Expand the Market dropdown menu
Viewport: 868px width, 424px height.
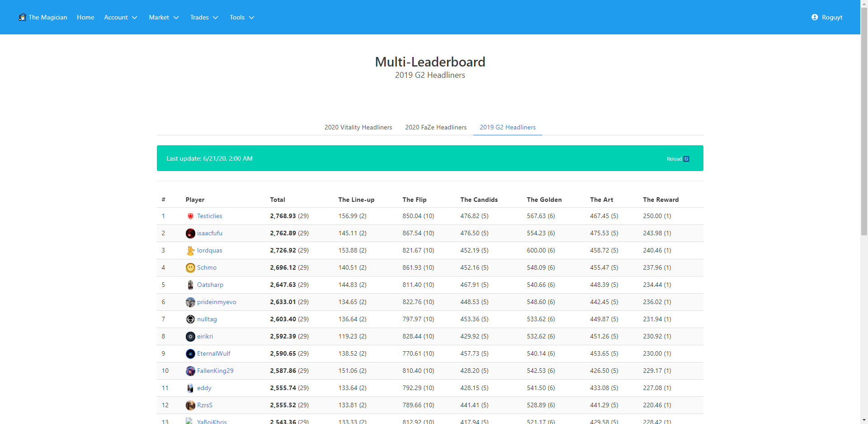[164, 17]
